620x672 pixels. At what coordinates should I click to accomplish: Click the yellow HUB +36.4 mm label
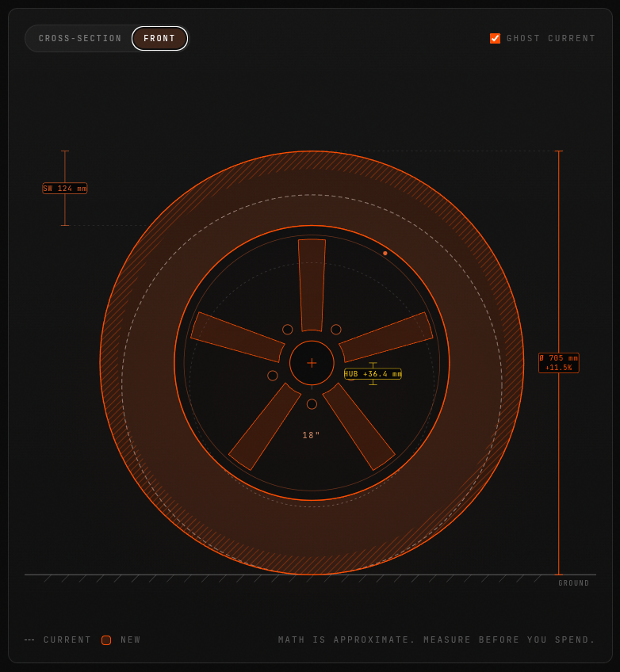click(373, 374)
